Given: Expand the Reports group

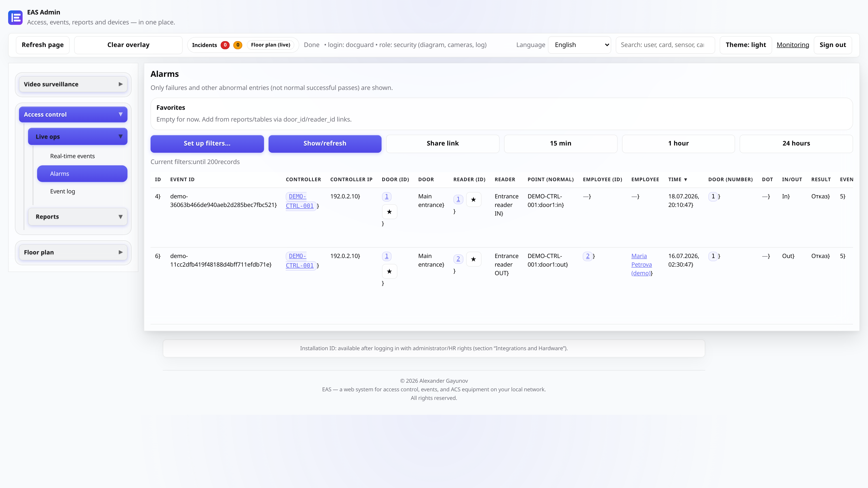Looking at the screenshot, I should [x=78, y=217].
